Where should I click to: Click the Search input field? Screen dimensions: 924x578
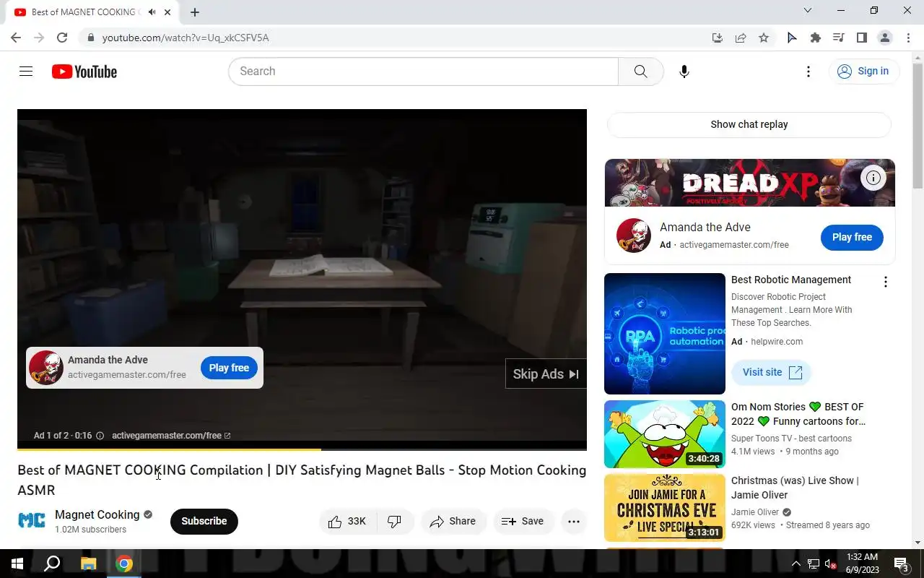(x=424, y=71)
